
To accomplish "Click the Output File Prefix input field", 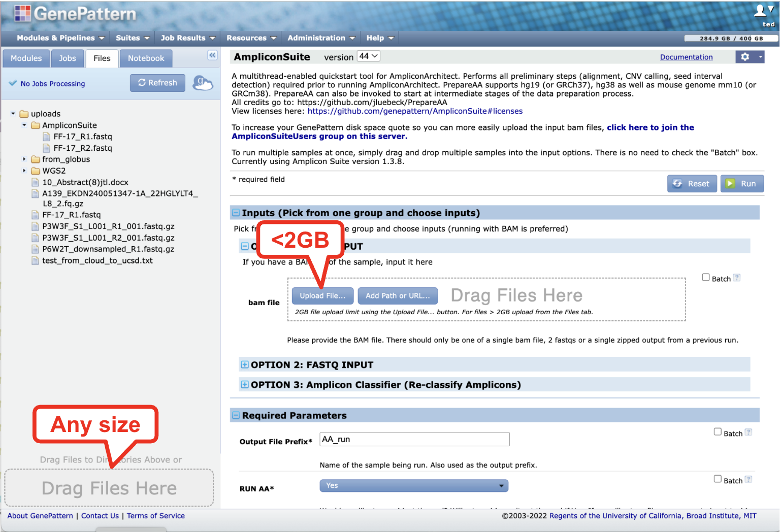I will pos(414,439).
